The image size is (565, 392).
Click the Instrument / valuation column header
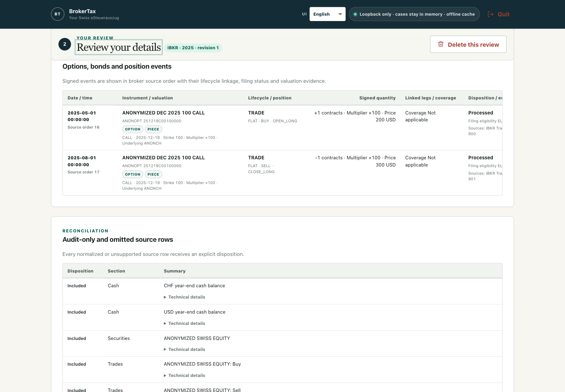pyautogui.click(x=148, y=98)
